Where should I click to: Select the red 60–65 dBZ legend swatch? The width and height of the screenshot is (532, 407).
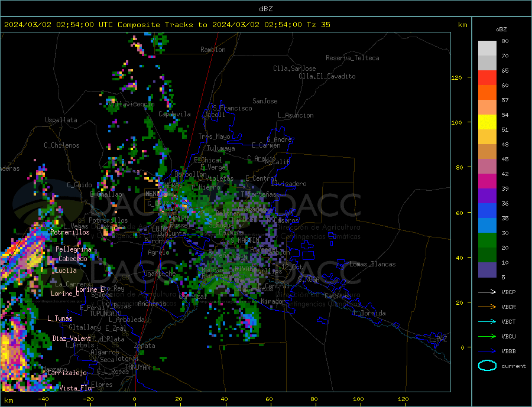coord(487,77)
